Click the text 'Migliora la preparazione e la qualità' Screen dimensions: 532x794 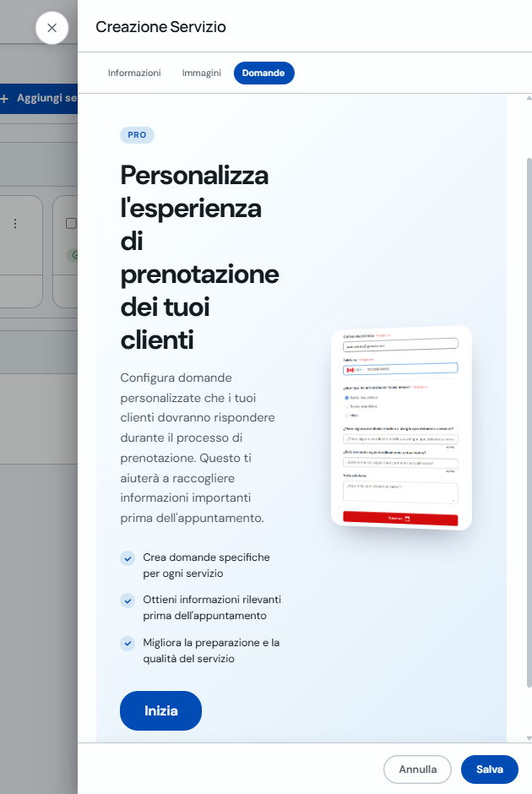[211, 650]
